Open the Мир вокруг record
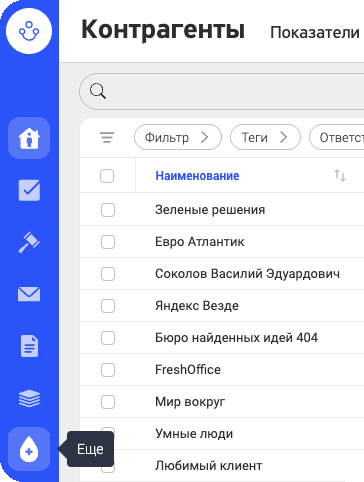The height and width of the screenshot is (482, 364). 190,402
